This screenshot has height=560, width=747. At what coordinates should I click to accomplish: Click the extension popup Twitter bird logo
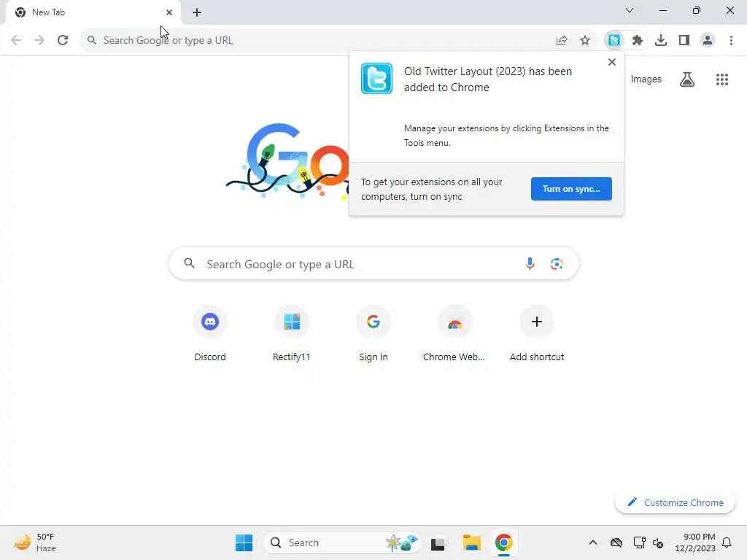click(x=376, y=78)
